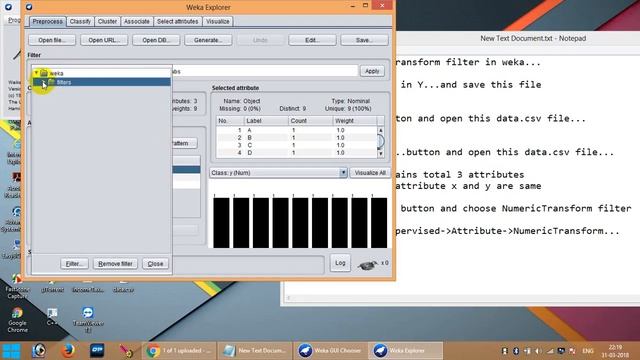Select label row D in the attribute table

click(x=297, y=153)
